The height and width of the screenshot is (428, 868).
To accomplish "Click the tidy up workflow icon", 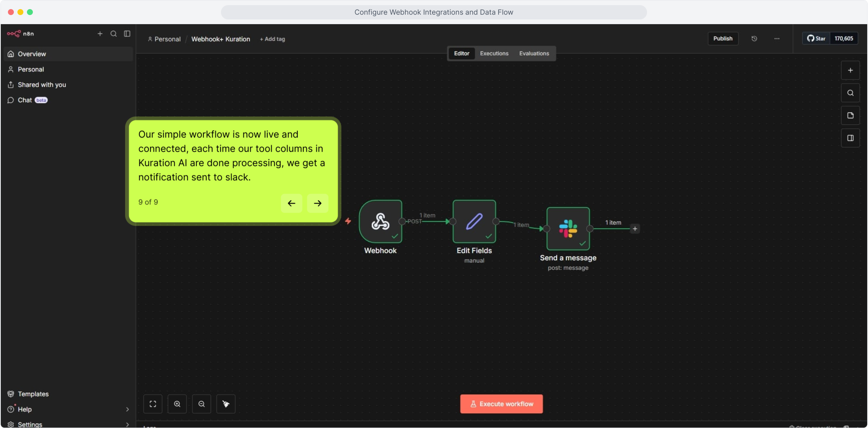I will [x=226, y=404].
